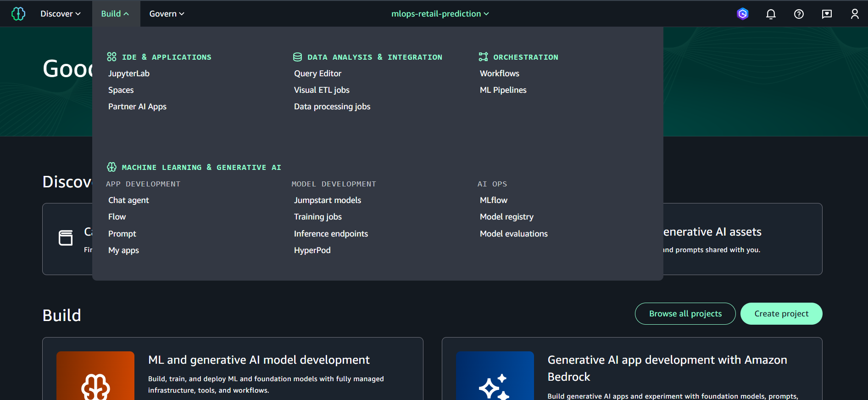868x400 pixels.
Task: Open the help question mark icon
Action: pos(799,14)
